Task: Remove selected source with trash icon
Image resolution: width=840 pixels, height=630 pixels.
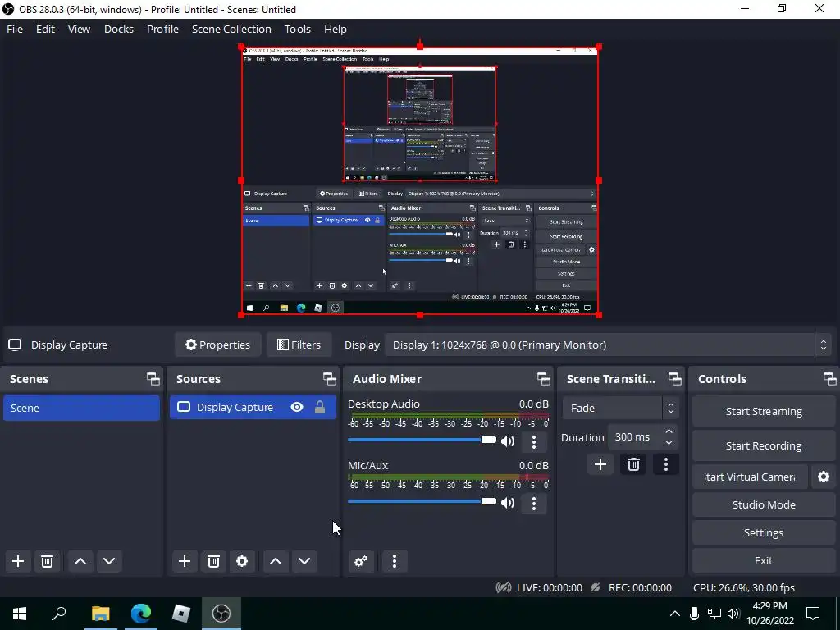Action: pyautogui.click(x=214, y=561)
